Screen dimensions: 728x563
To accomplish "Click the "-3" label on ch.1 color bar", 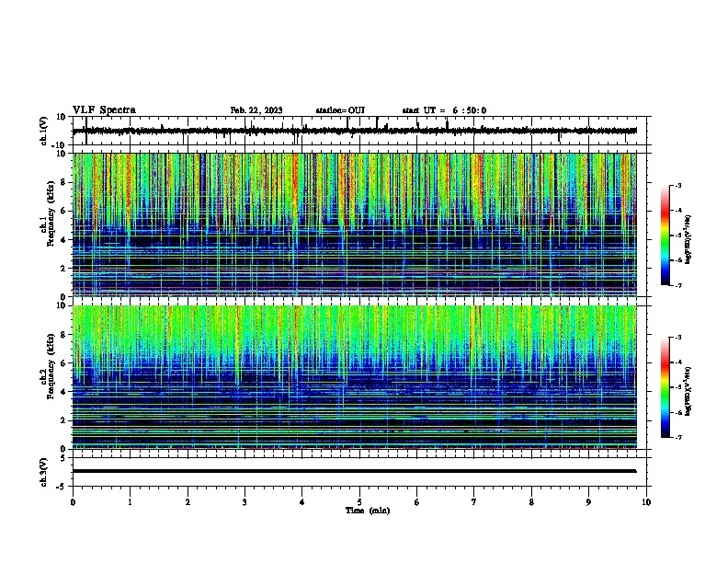I will point(678,186).
